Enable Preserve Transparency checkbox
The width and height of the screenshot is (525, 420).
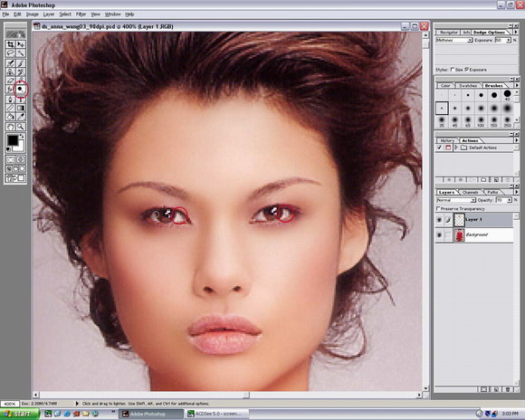[438, 208]
